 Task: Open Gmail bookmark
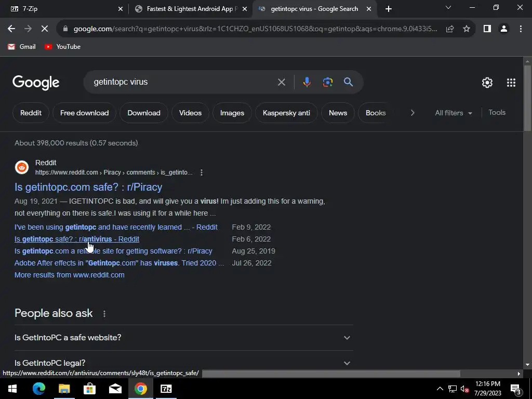point(22,47)
